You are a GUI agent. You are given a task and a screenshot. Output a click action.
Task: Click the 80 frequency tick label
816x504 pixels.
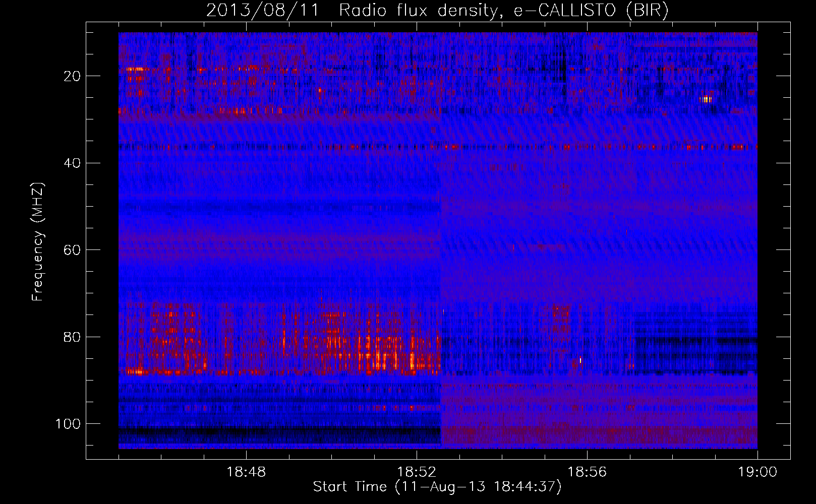pyautogui.click(x=73, y=337)
